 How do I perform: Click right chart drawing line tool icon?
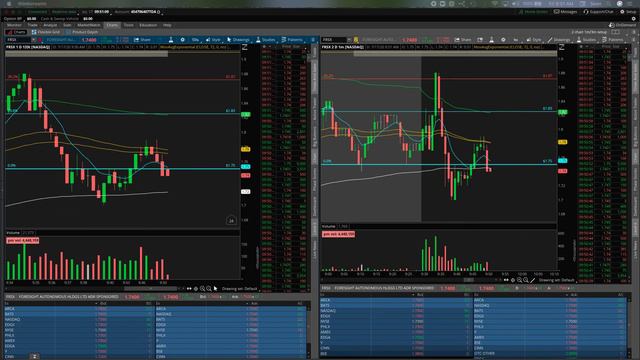[532, 280]
